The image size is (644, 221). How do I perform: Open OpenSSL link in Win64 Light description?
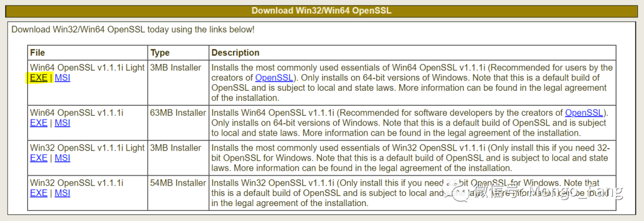[274, 78]
